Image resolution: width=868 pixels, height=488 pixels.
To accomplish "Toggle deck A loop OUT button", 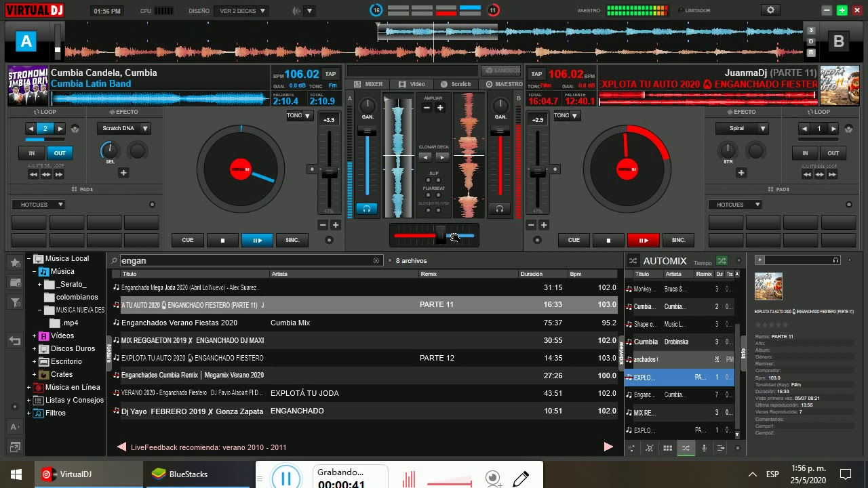I will coord(60,153).
